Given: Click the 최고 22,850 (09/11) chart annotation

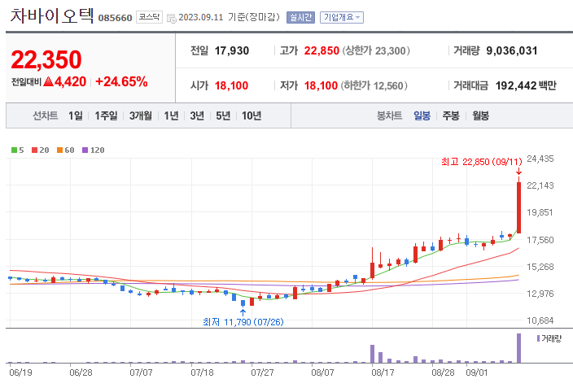Looking at the screenshot, I should pos(482,162).
